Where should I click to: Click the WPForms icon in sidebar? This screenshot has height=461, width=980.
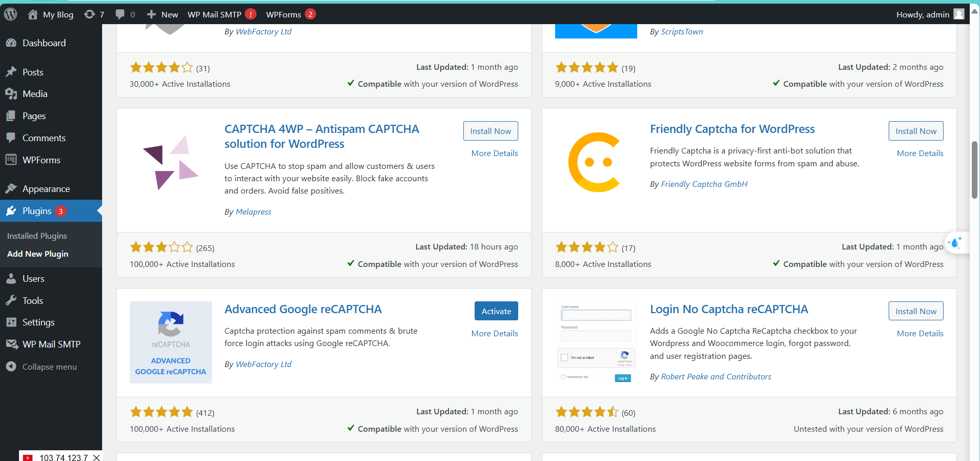pyautogui.click(x=11, y=160)
